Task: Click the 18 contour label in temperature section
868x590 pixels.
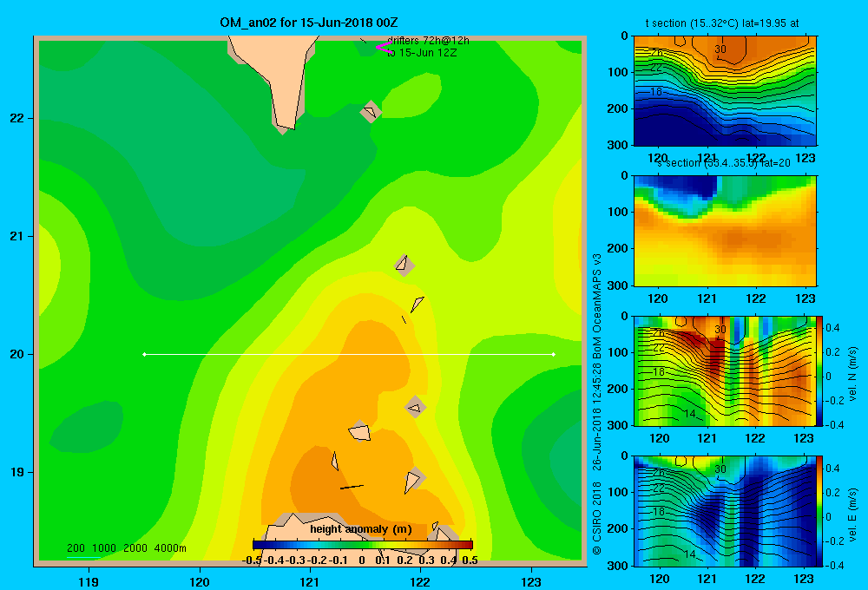Action: click(656, 91)
